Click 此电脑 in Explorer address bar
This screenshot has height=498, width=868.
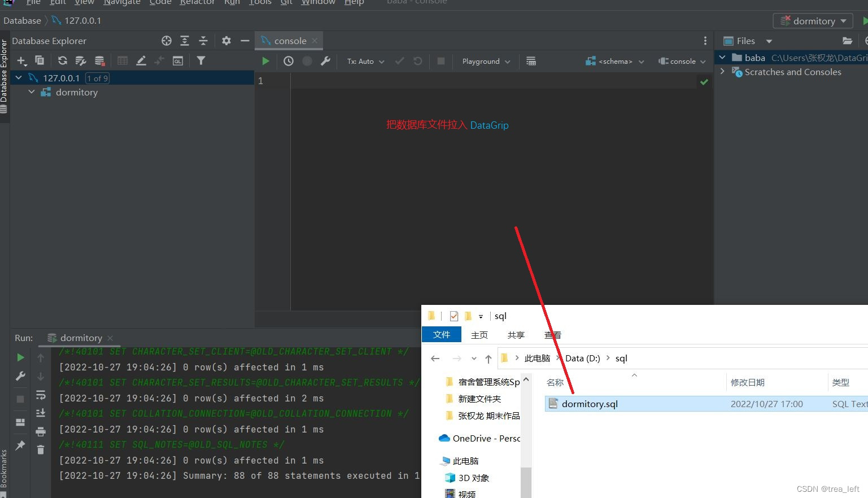click(x=537, y=358)
